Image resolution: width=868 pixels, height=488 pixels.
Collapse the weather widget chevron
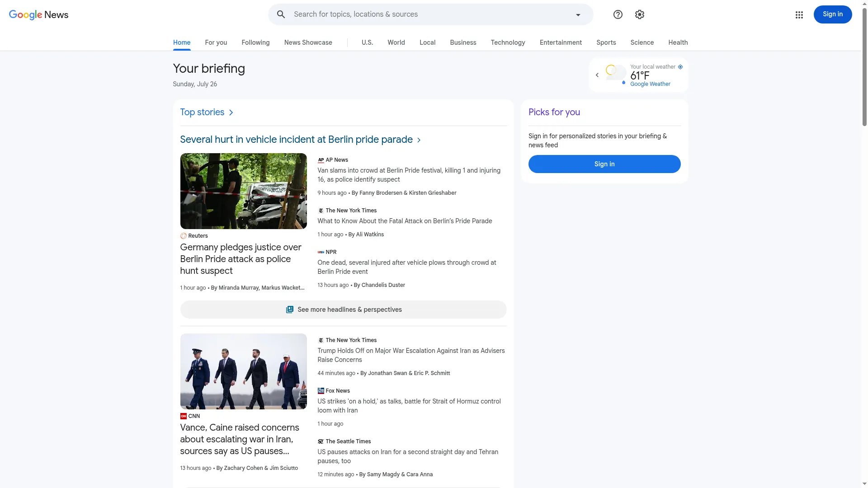coord(597,75)
